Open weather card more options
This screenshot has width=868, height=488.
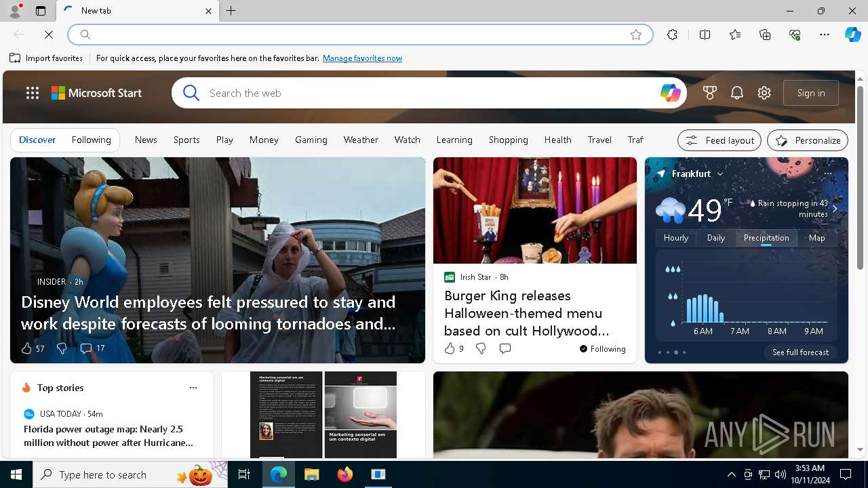pos(828,174)
